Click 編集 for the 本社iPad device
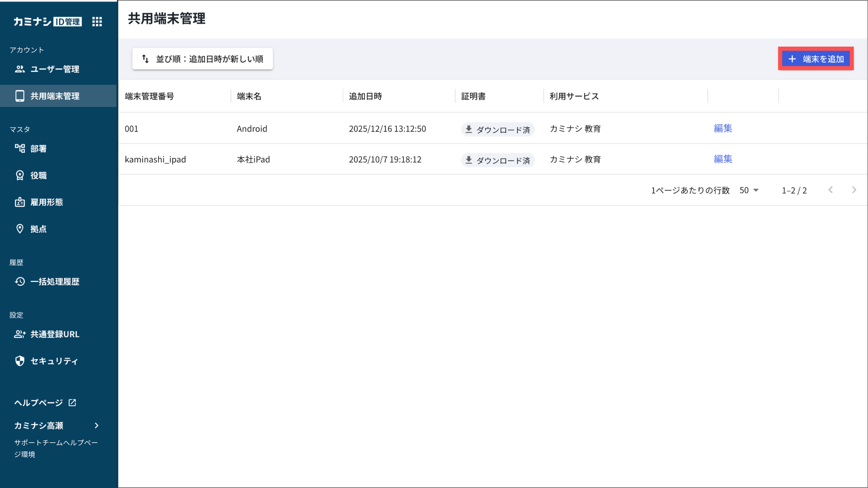 coord(723,159)
